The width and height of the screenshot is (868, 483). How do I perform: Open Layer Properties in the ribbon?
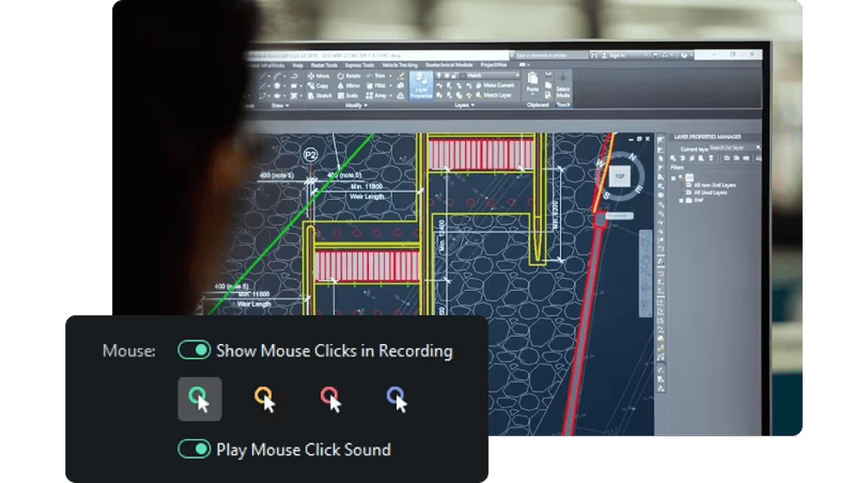[421, 86]
